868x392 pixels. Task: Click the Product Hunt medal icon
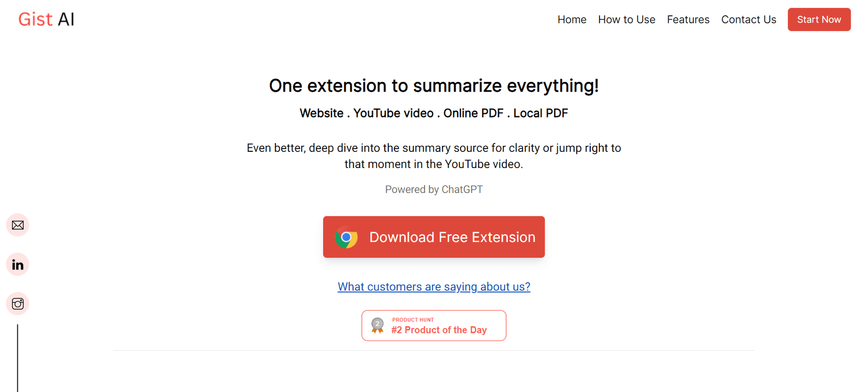(378, 325)
